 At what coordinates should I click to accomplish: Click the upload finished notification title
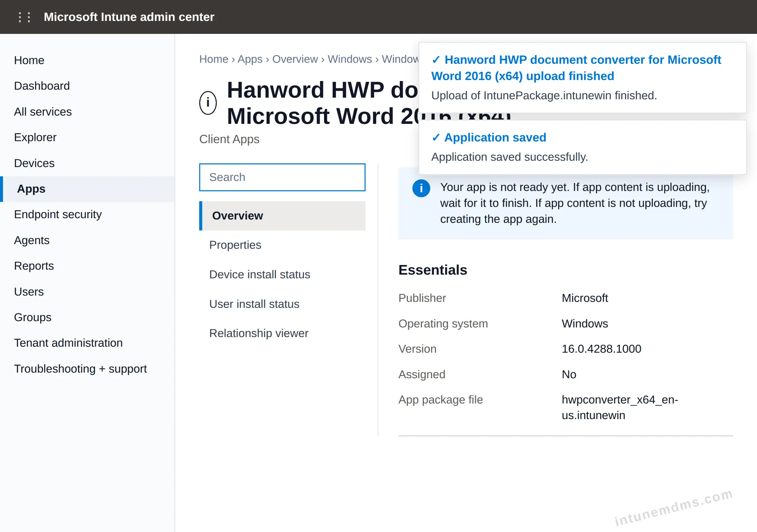tap(576, 68)
